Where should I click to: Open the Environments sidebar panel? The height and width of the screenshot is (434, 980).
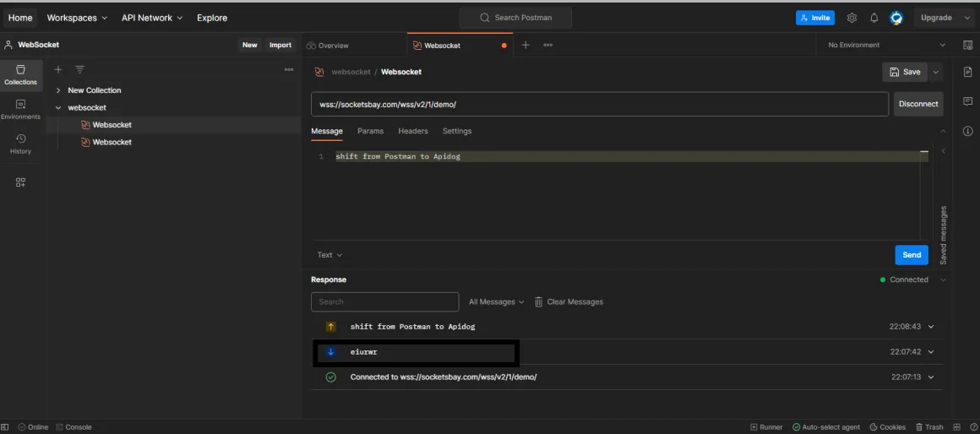tap(20, 109)
